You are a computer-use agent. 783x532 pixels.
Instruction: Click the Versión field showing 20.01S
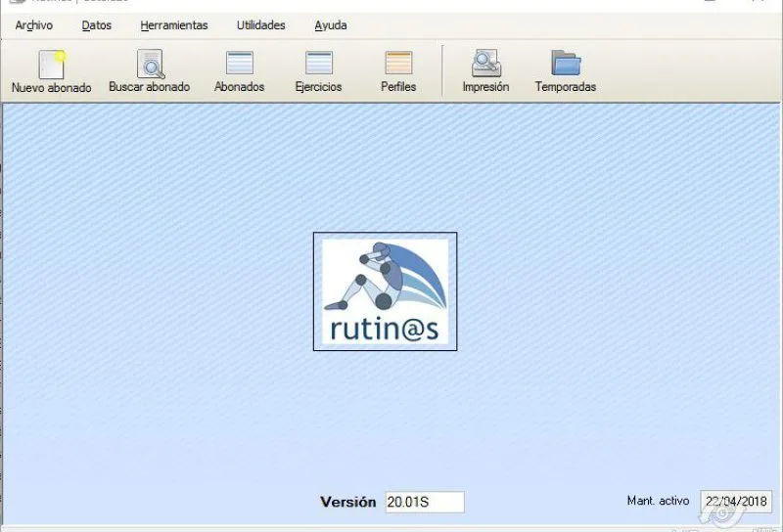click(x=425, y=502)
